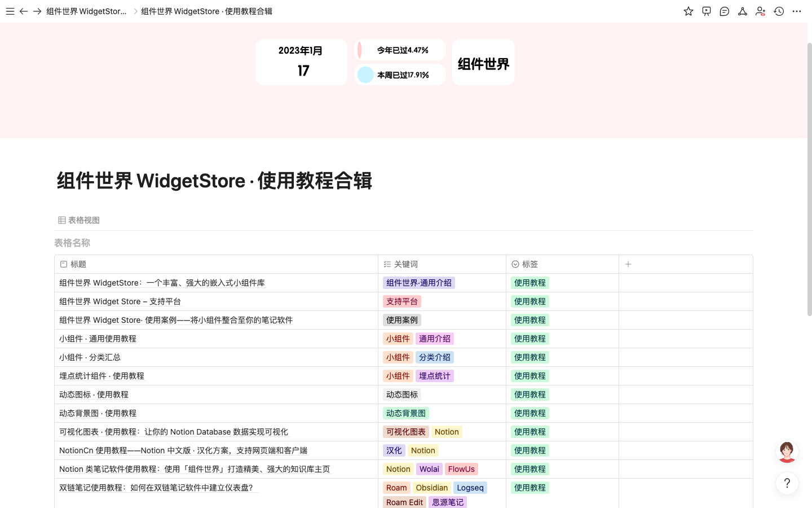Viewport: 812px width, 508px height.
Task: Navigate back with the left arrow
Action: click(x=24, y=11)
